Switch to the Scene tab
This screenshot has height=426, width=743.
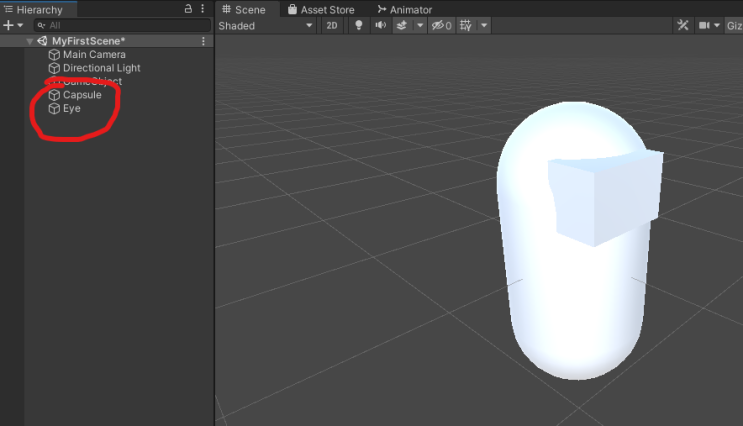point(245,9)
